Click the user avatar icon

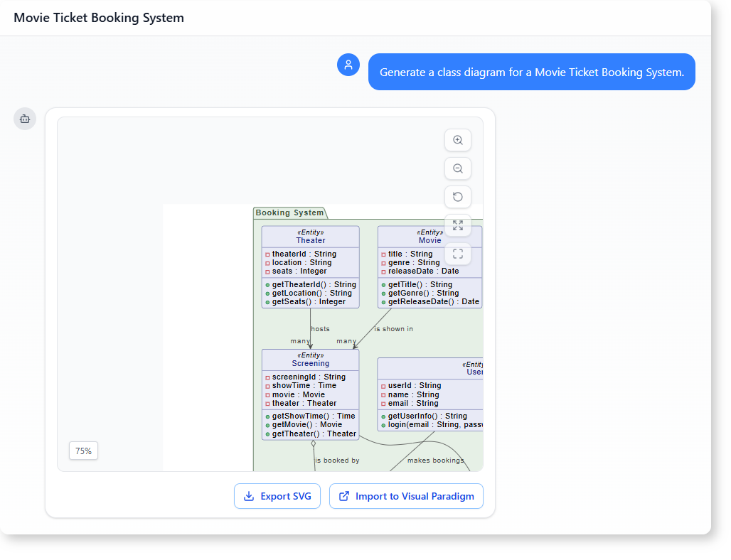pyautogui.click(x=348, y=65)
